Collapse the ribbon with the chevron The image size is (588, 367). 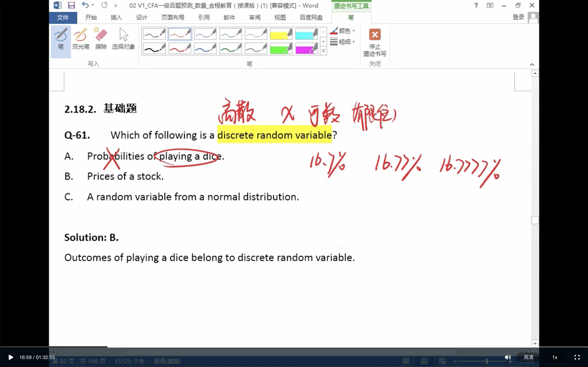click(532, 65)
